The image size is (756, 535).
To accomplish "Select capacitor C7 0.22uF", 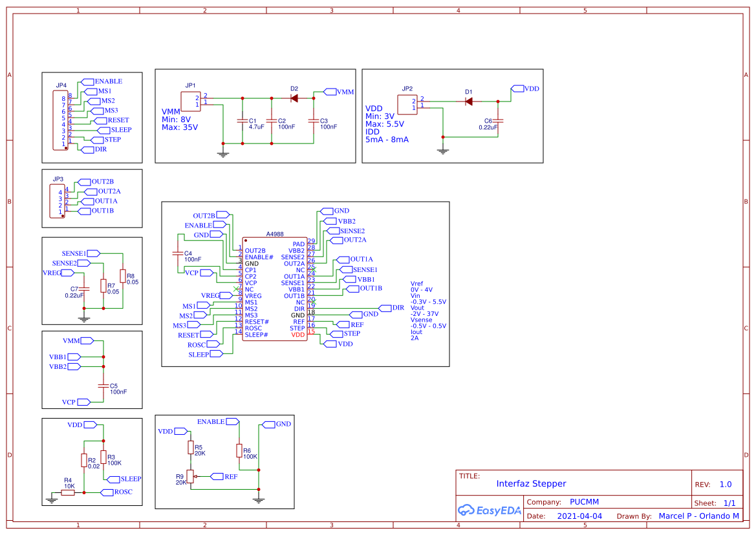I will pos(84,289).
